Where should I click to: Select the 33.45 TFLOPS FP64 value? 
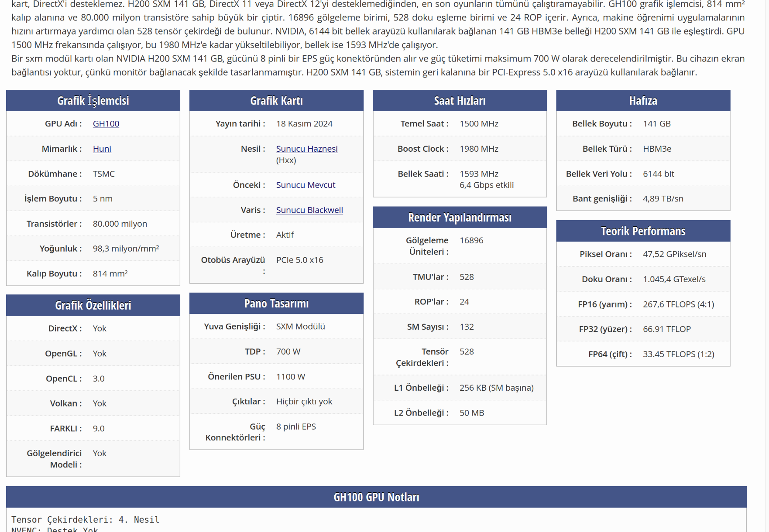tap(678, 355)
